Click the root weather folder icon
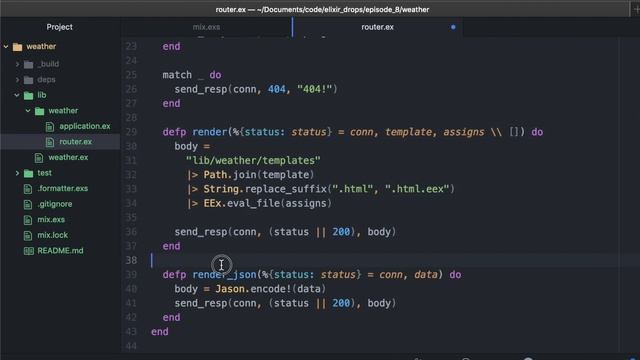The width and height of the screenshot is (640, 360). (x=17, y=47)
